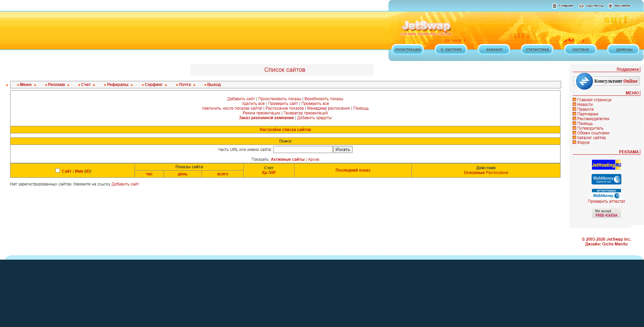Select Основные under Действия
The height and width of the screenshot is (327, 644).
(474, 173)
